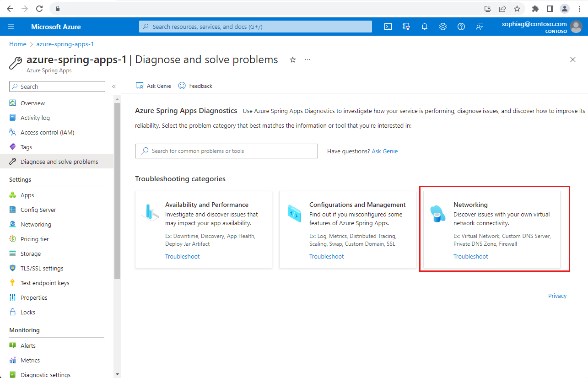Go to the azure-spring-apps-1 breadcrumb

coord(65,44)
